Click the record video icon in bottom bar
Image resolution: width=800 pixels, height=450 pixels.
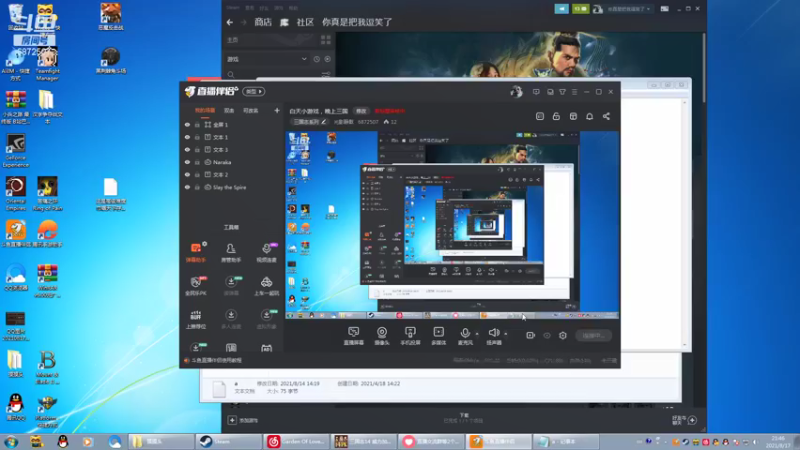(x=531, y=335)
